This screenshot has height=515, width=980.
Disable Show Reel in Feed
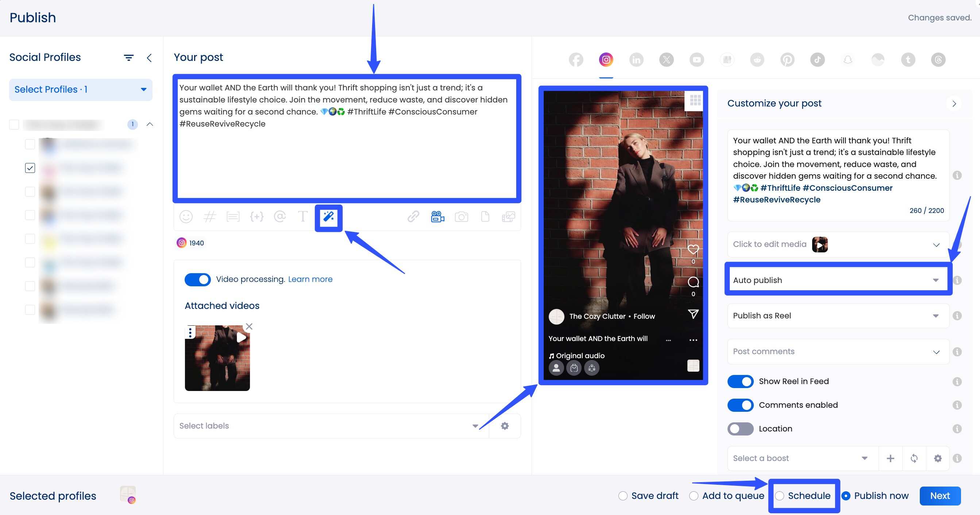pyautogui.click(x=740, y=381)
